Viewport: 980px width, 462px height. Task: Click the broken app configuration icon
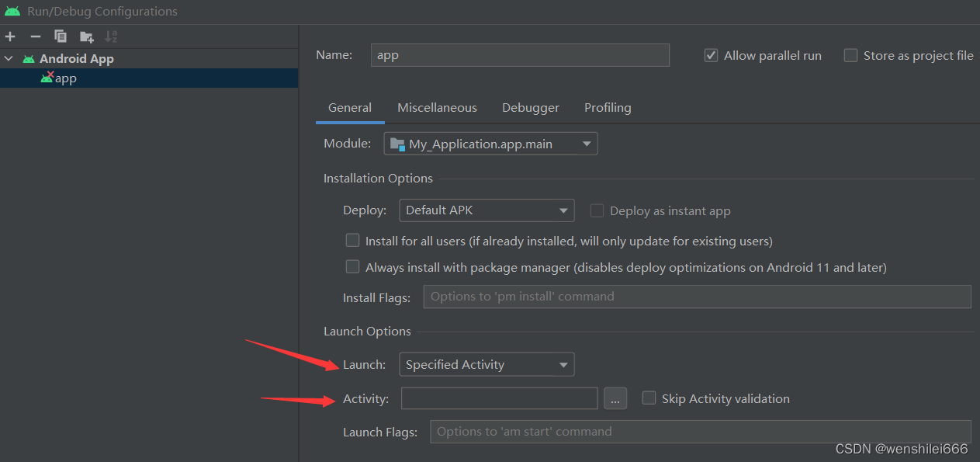(47, 78)
